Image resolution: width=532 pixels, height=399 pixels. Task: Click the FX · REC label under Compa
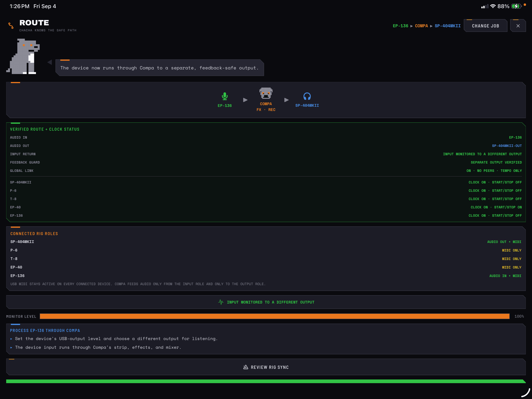(x=266, y=110)
